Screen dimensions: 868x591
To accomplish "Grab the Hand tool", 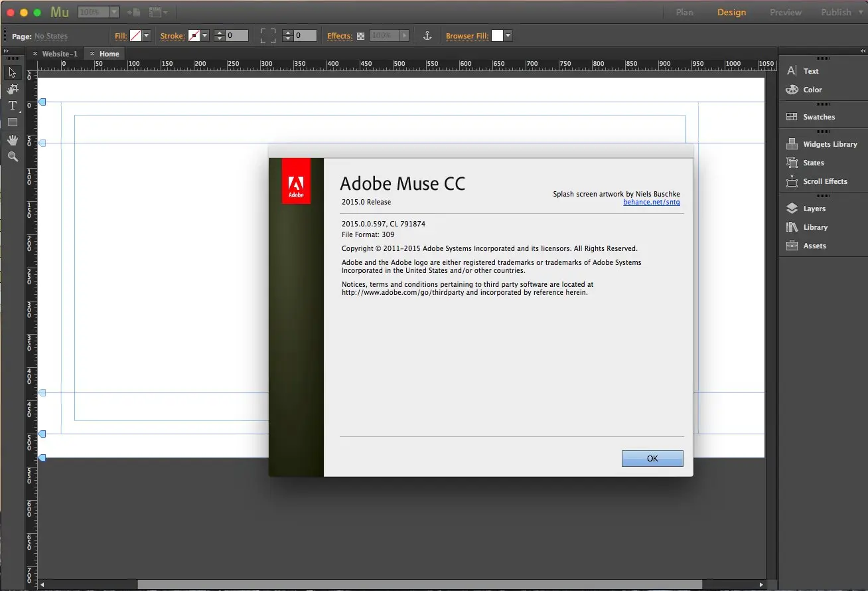I will tap(12, 139).
